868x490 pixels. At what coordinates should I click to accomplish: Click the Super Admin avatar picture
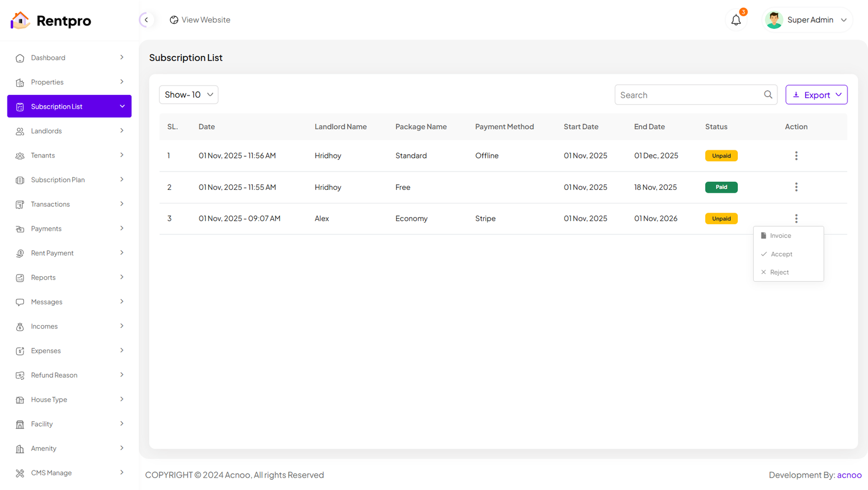[x=774, y=20]
